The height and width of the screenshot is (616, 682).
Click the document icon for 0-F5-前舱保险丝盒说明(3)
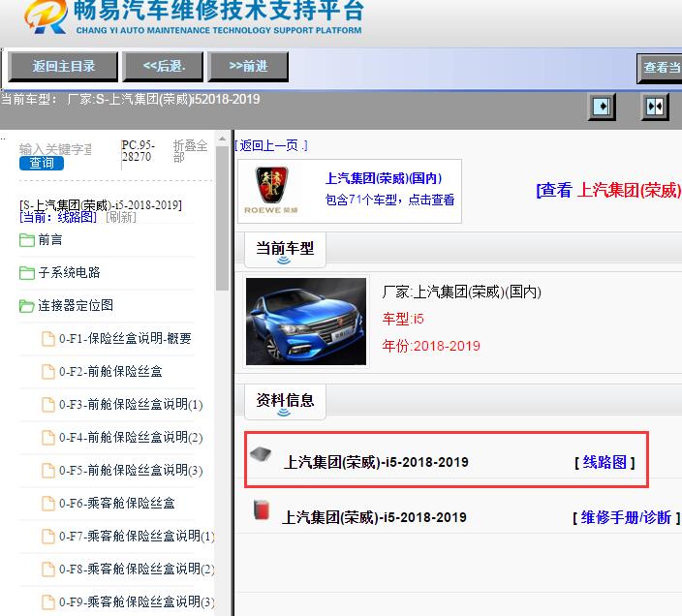48,471
